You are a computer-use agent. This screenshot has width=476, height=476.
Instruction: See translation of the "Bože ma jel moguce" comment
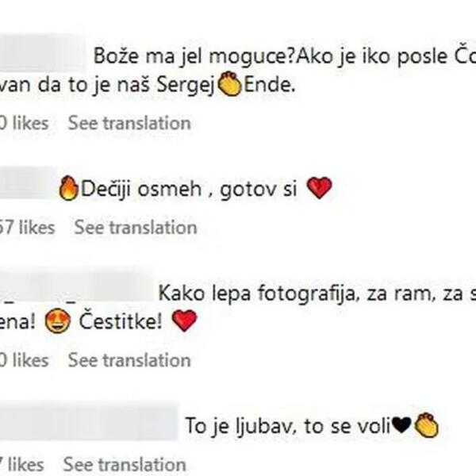[x=129, y=123]
